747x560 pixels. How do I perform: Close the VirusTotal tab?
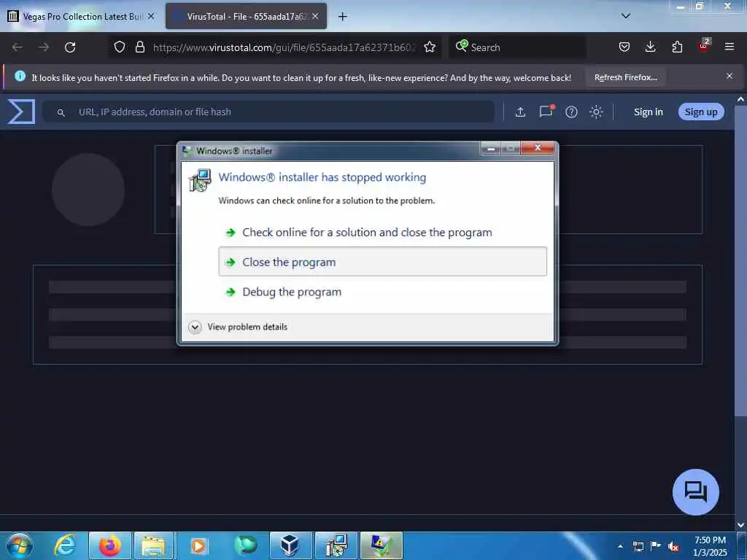[x=315, y=16]
